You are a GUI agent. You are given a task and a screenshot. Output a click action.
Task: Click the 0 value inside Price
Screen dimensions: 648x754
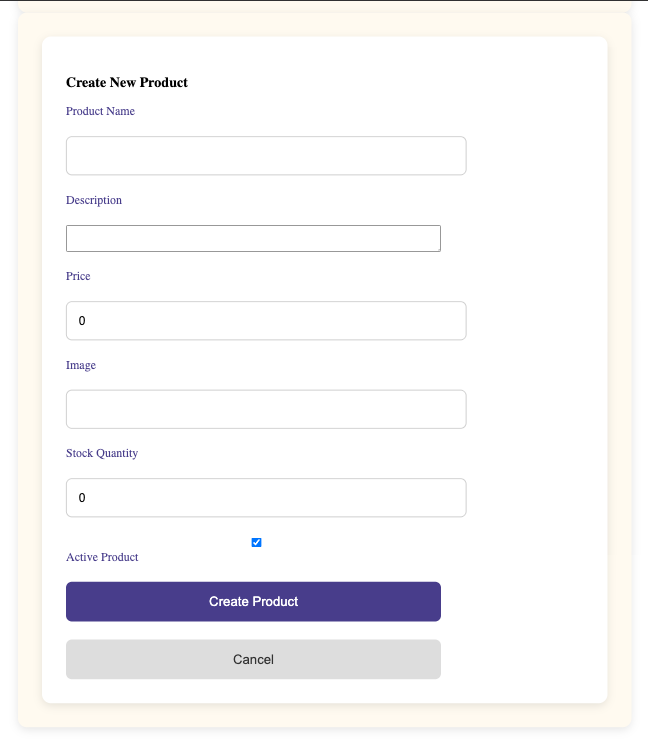click(82, 321)
